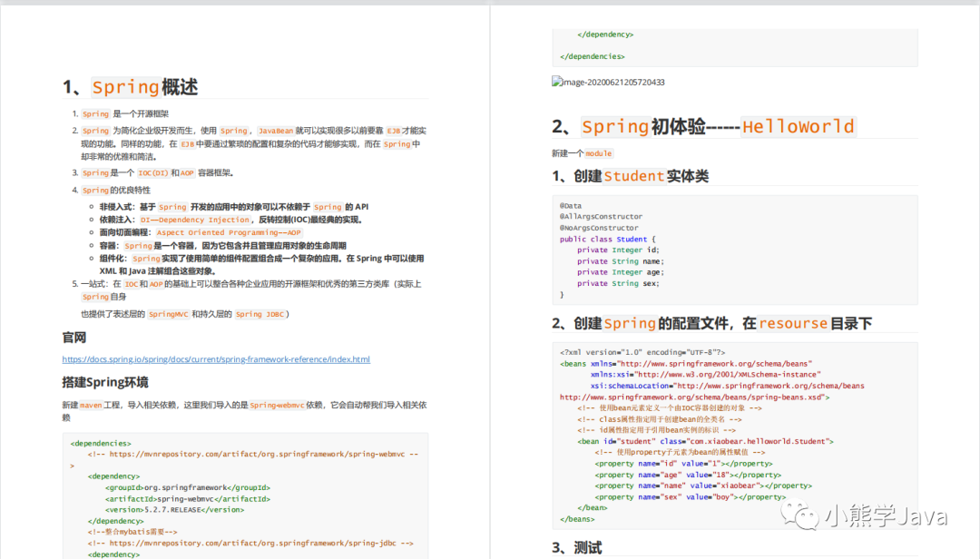Click the inline code 'IOC(DI)'
Image resolution: width=980 pixels, height=559 pixels.
tap(153, 172)
